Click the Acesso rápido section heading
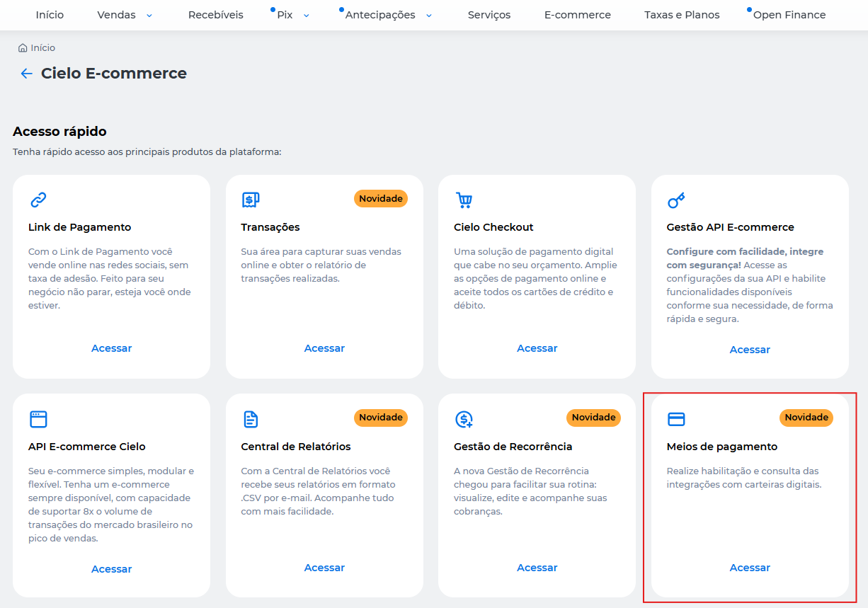 pos(59,132)
